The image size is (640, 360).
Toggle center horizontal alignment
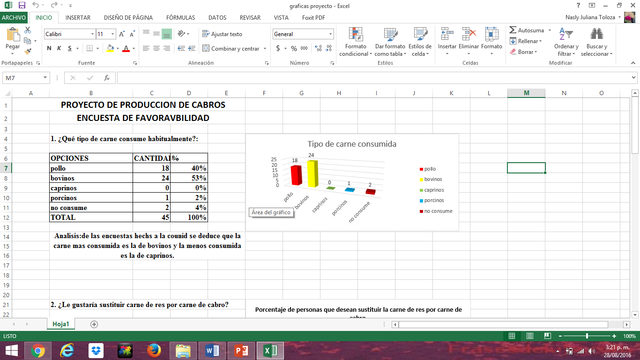pyautogui.click(x=156, y=49)
